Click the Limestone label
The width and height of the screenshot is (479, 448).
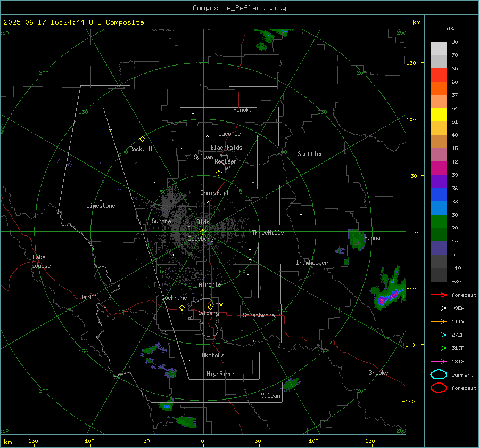(101, 206)
